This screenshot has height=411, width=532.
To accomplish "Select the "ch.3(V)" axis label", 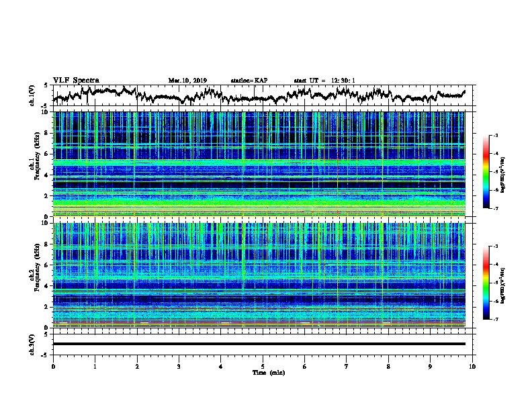I will [32, 345].
